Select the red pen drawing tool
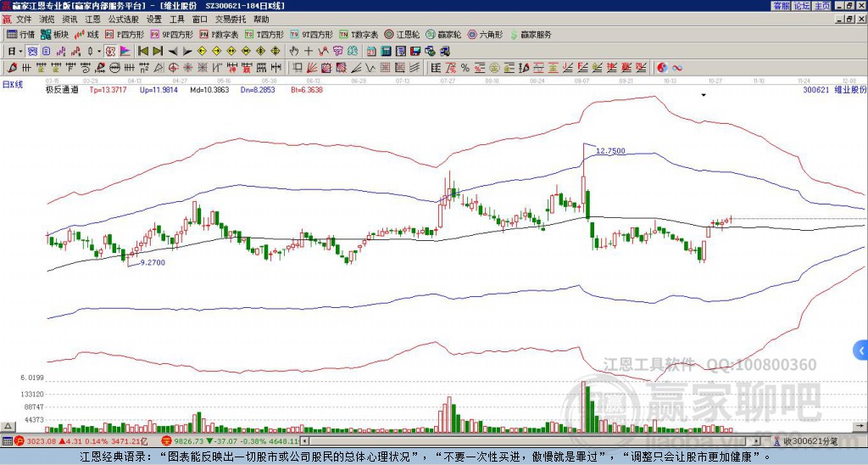This screenshot has height=465, width=868. pyautogui.click(x=12, y=68)
